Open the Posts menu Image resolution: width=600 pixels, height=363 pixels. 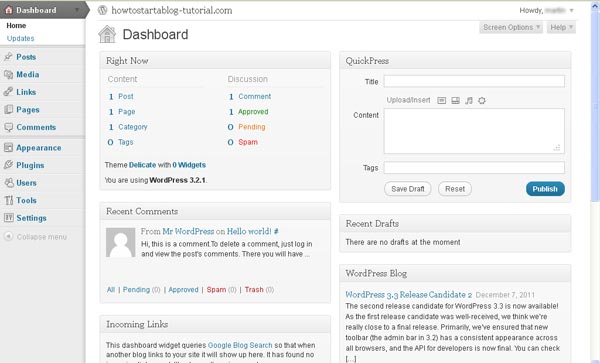click(x=26, y=57)
